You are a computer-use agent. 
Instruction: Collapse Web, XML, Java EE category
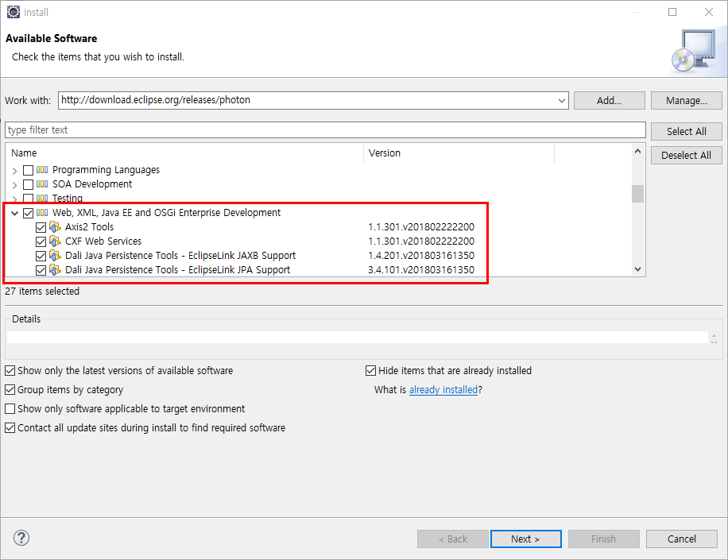[15, 214]
